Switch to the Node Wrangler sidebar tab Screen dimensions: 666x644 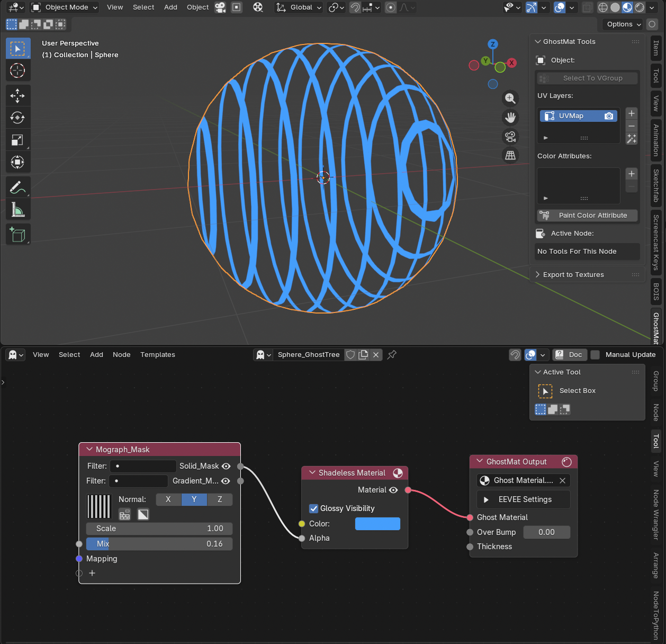point(656,514)
